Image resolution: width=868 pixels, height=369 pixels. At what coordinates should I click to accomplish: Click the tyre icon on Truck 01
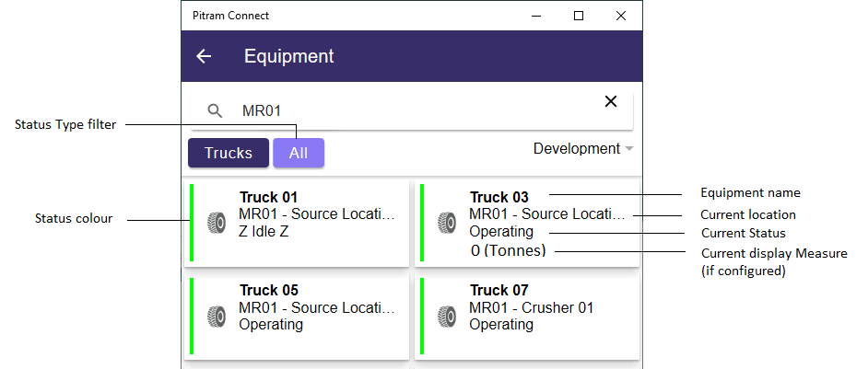pyautogui.click(x=217, y=223)
